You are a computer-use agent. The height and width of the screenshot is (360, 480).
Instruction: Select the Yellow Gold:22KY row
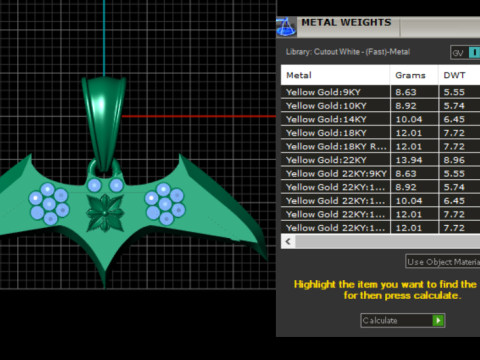381,160
